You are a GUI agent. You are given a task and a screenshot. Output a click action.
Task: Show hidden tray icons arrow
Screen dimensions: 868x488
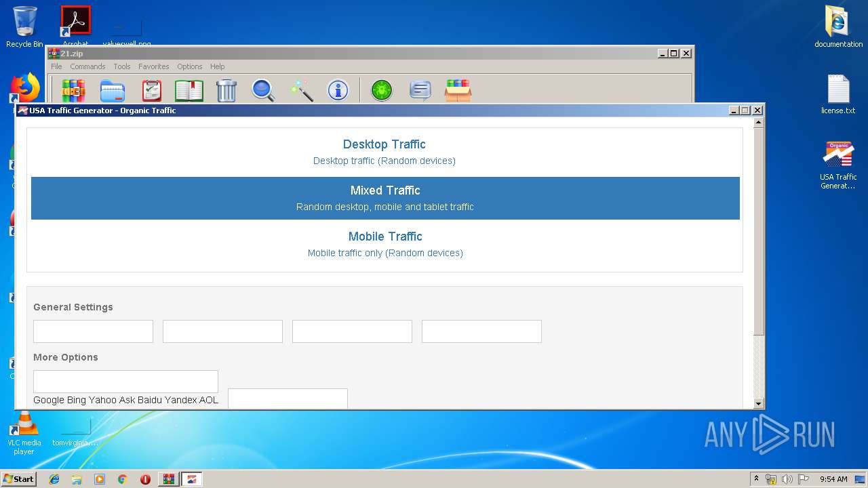click(756, 479)
